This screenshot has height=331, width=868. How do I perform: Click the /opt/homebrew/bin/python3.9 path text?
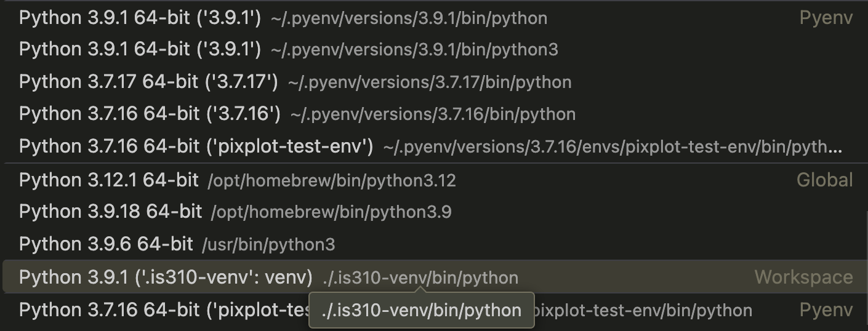331,212
